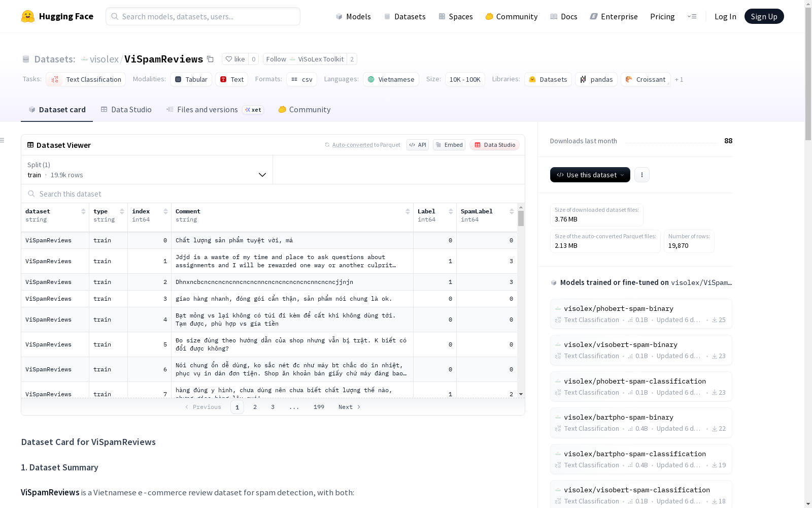Viewport: 812px width, 508px height.
Task: Click Log In
Action: point(725,16)
